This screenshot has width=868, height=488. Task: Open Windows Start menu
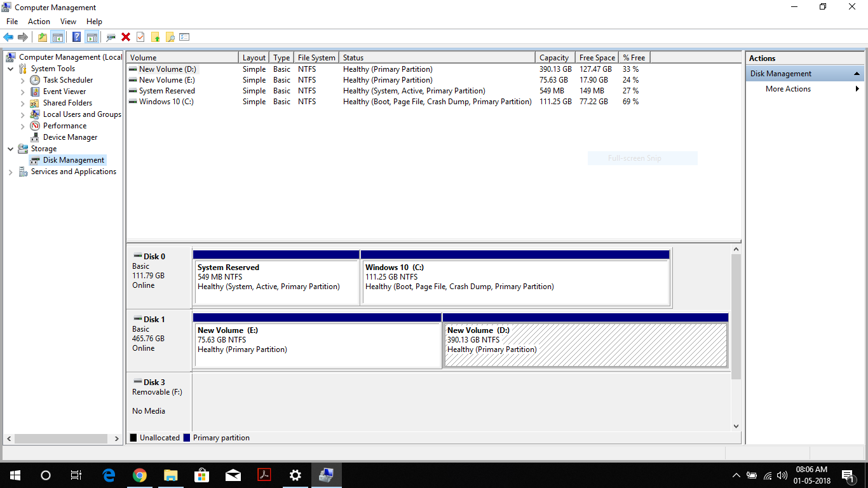(15, 475)
